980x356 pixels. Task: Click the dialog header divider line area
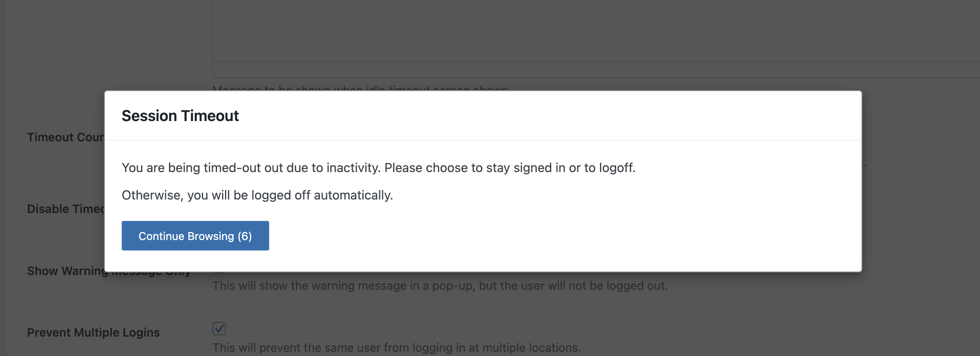coord(483,140)
